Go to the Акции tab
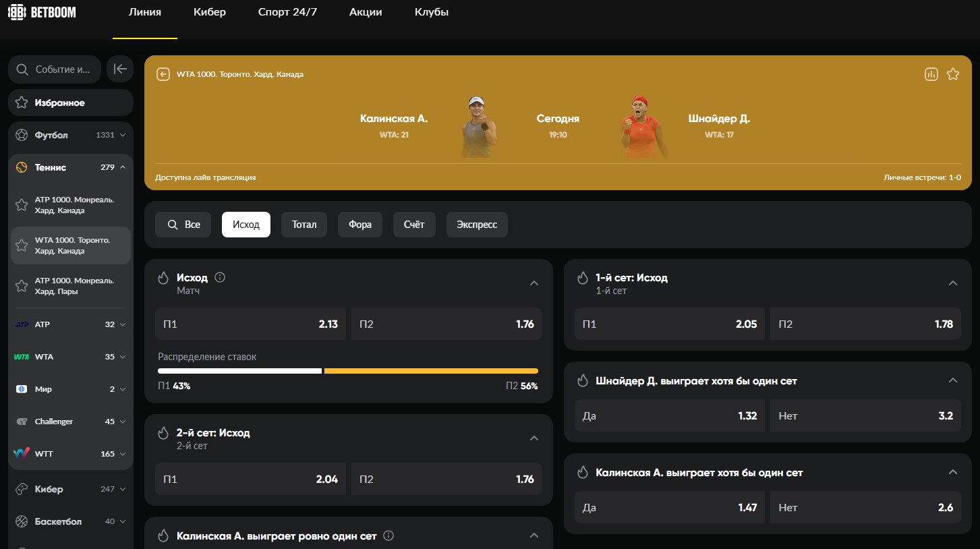 pos(366,12)
